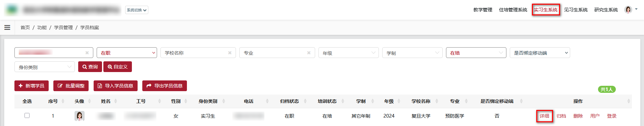Image resolution: width=644 pixels, height=126 pixels.
Task: Check the row 1 student checkbox
Action: 27,115
